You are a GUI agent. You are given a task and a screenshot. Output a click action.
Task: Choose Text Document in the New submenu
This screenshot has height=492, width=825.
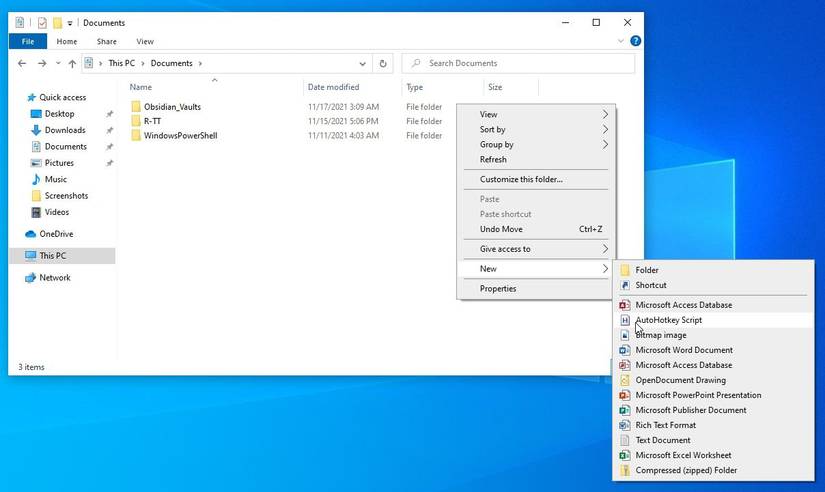713,440
